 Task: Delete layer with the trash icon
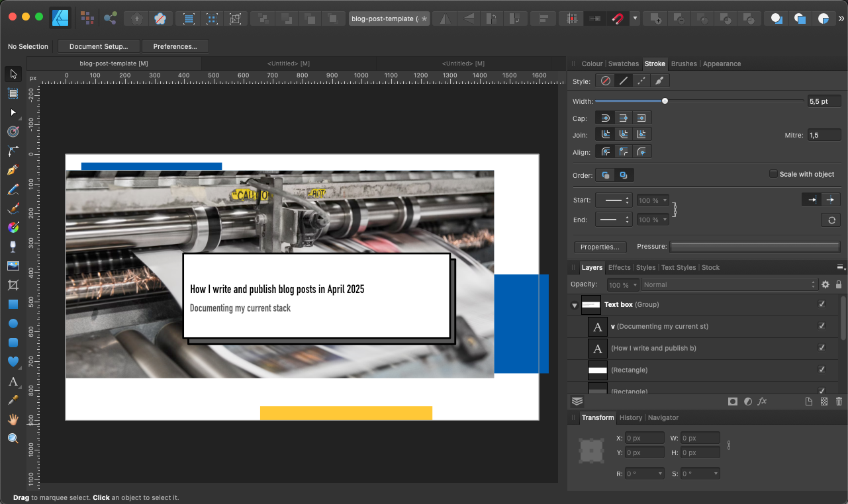click(839, 401)
